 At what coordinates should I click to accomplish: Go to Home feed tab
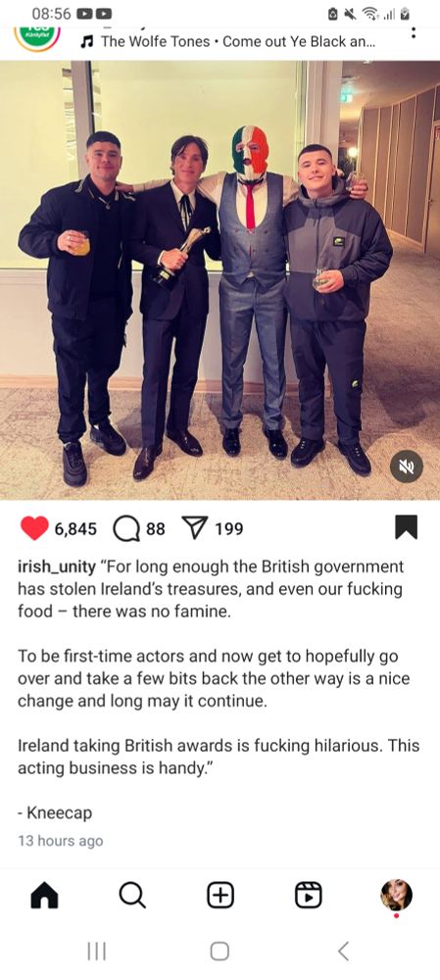pos(44,896)
